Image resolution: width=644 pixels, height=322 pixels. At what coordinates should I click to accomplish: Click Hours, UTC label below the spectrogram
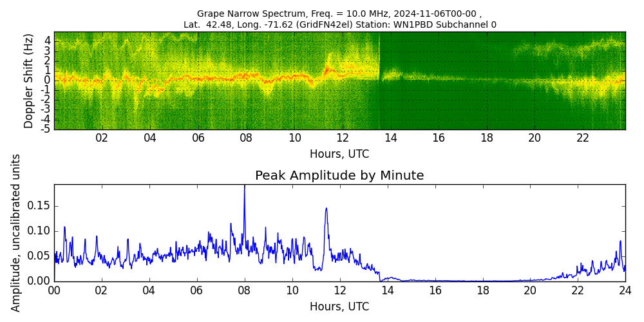339,155
